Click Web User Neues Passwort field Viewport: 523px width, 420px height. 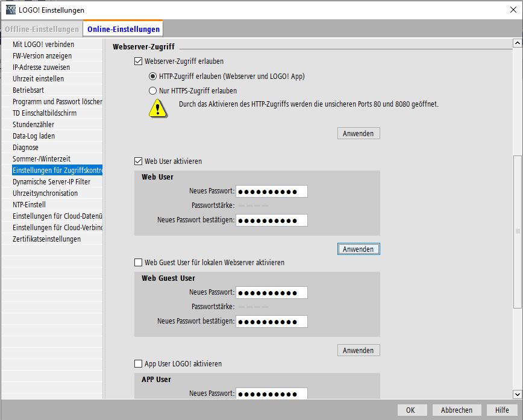[x=271, y=192]
